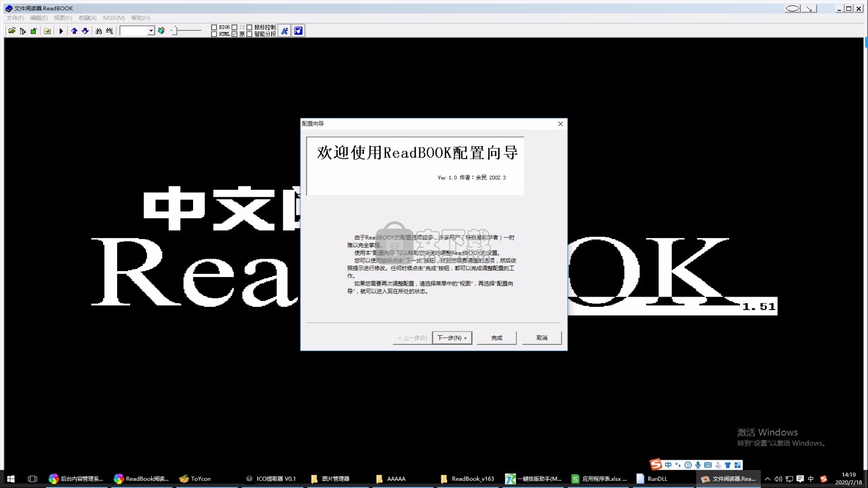Click the soft keyboard icon on IME bar

click(708, 465)
